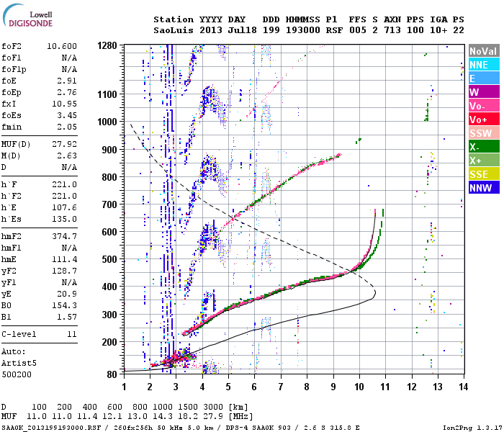Click the E blue legend swatch
504x432 pixels.
point(484,78)
